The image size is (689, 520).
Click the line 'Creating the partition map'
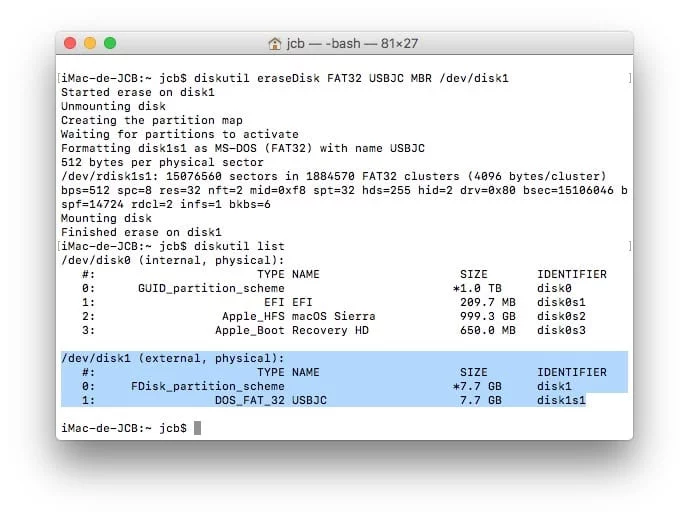tap(152, 120)
